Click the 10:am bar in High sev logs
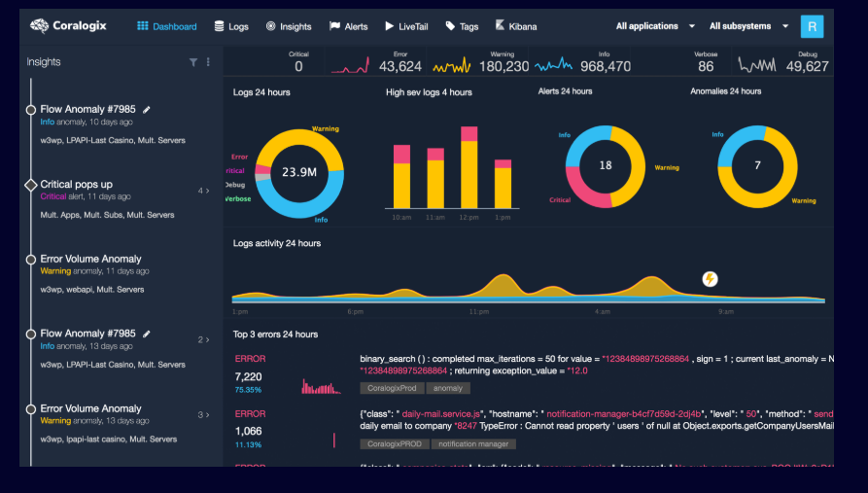Screen dimensions: 868x493 pyautogui.click(x=401, y=177)
